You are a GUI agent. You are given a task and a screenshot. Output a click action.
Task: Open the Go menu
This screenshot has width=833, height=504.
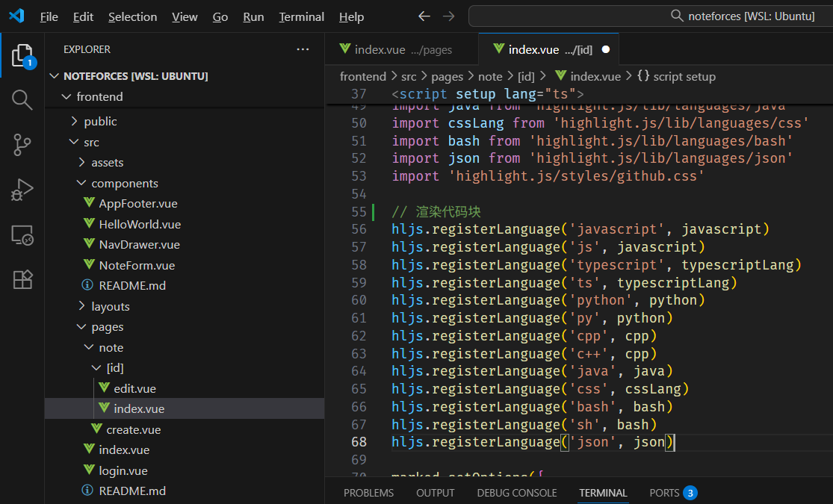220,17
